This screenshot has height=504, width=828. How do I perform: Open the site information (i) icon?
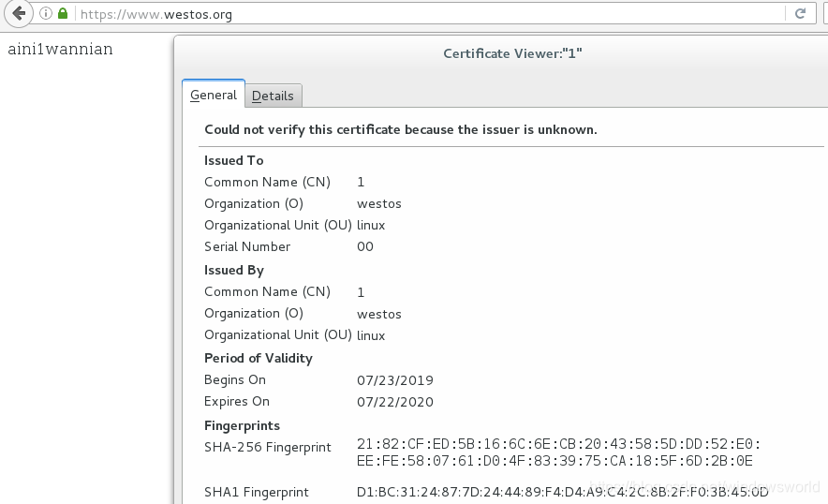46,13
